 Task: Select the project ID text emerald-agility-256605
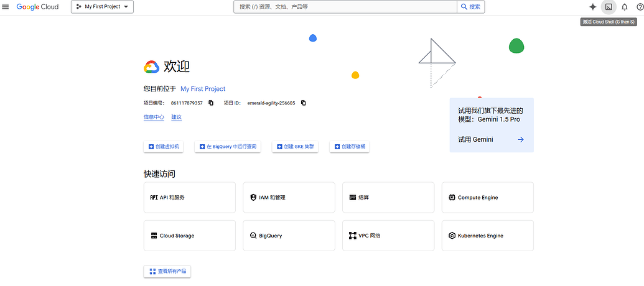click(271, 103)
